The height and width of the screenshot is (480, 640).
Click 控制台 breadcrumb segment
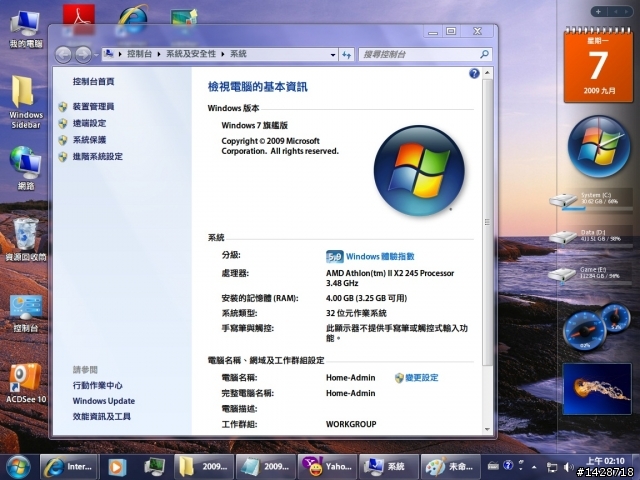[x=140, y=54]
